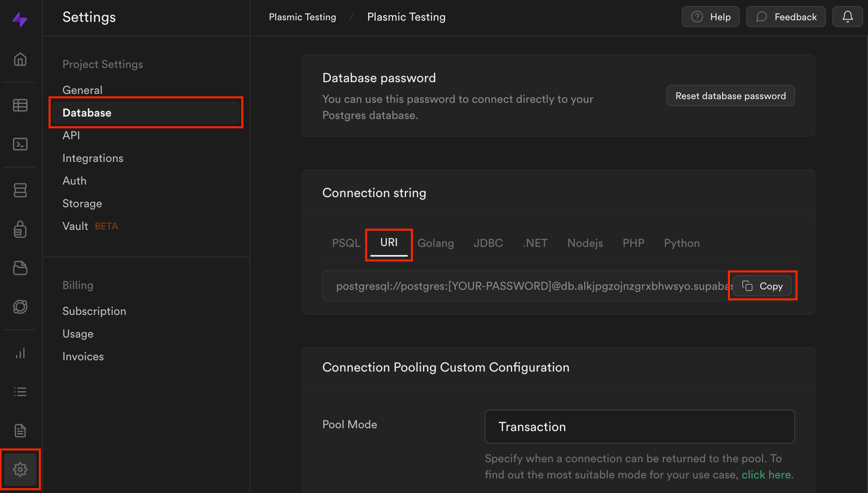The image size is (868, 493).
Task: Follow the 'click here' link
Action: [766, 474]
